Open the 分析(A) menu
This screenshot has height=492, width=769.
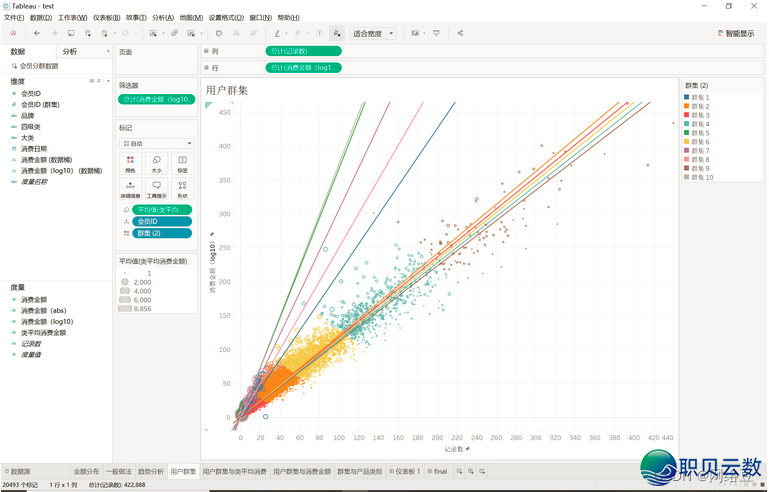coord(162,18)
